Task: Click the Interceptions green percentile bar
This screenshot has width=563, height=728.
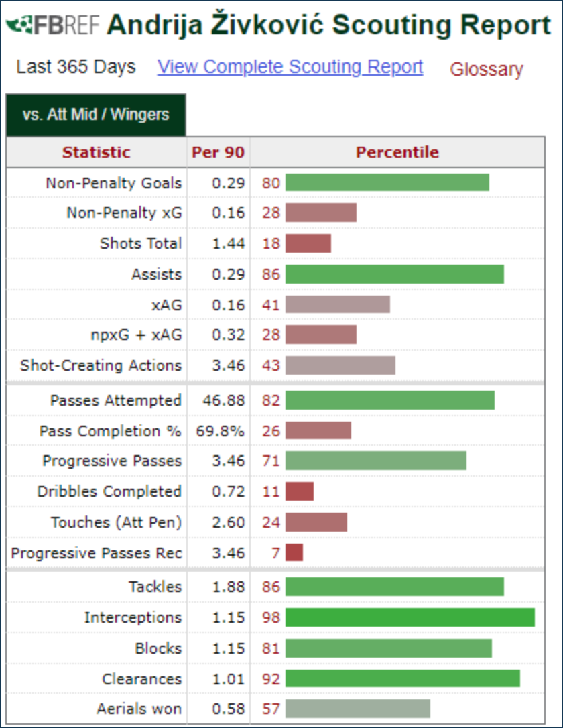Action: click(410, 617)
